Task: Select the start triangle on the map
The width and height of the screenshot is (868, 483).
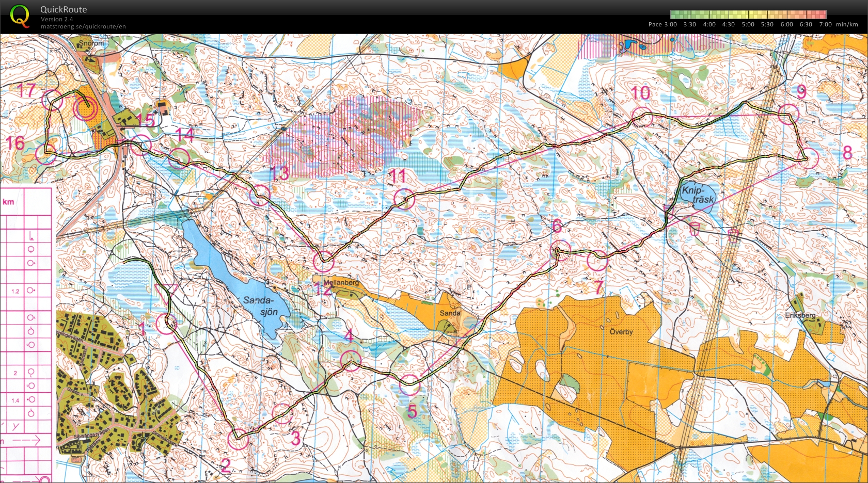Action: [166, 293]
